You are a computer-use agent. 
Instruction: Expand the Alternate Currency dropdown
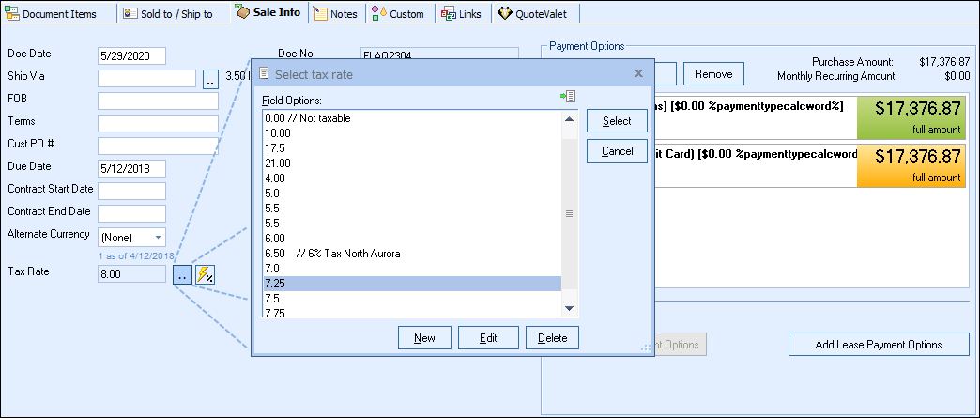(157, 237)
